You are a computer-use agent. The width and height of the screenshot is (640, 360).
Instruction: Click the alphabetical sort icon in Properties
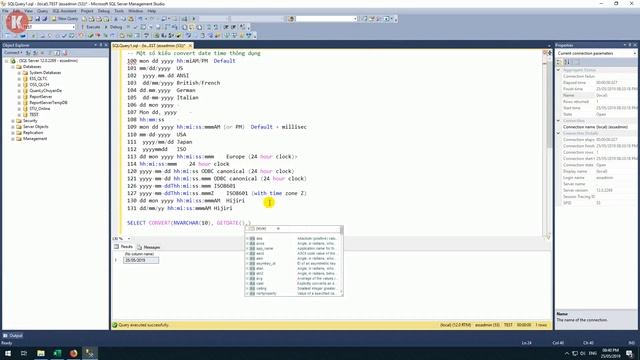pyautogui.click(x=567, y=62)
